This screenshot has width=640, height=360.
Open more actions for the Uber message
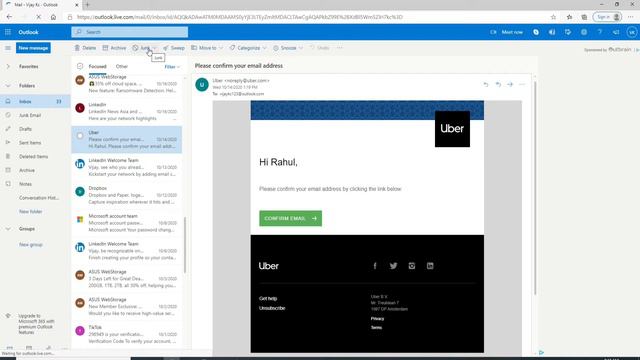(522, 84)
